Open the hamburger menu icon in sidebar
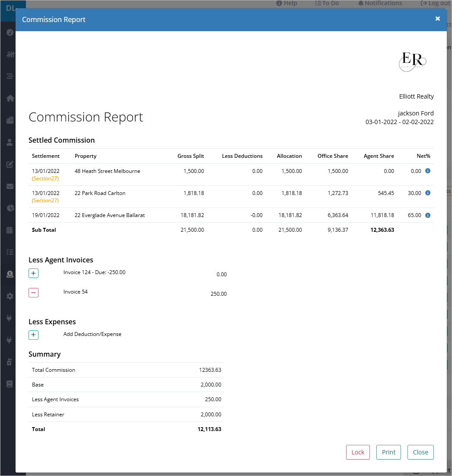Screen dimensions: 452x476 click(10, 76)
